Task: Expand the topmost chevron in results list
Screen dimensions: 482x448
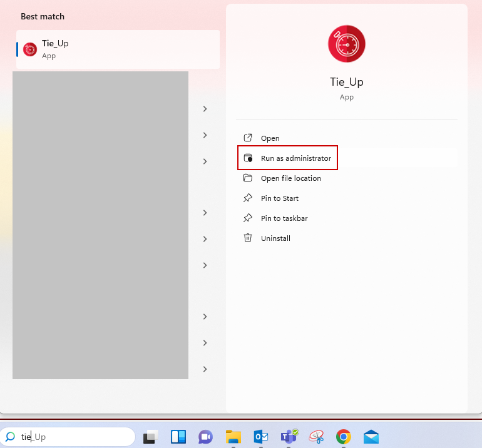Action: [x=205, y=109]
